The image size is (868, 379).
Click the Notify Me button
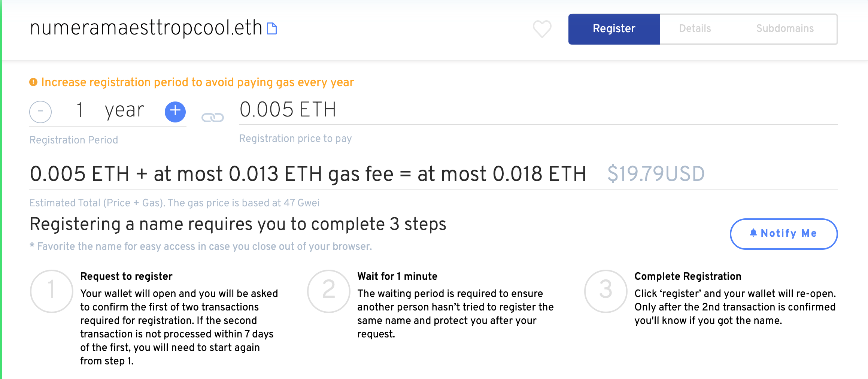tap(783, 234)
